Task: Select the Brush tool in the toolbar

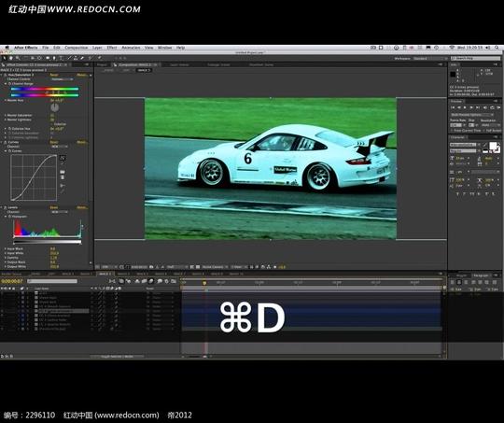Action: 69,58
